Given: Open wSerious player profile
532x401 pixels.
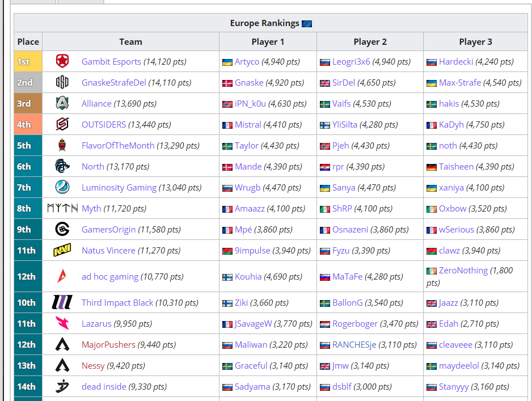Looking at the screenshot, I should coord(457,229).
